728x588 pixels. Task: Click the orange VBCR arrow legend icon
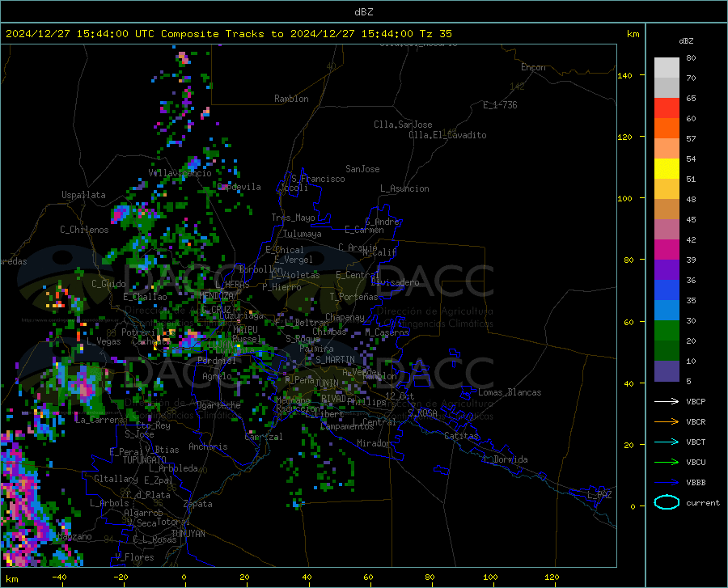click(x=667, y=422)
